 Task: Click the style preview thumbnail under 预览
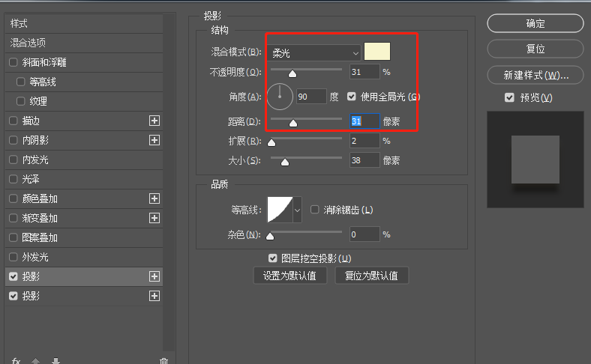click(x=535, y=160)
